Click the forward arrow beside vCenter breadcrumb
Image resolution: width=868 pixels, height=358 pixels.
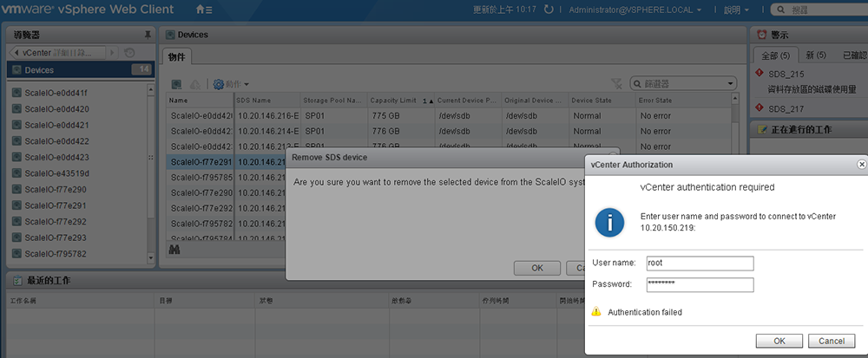112,53
